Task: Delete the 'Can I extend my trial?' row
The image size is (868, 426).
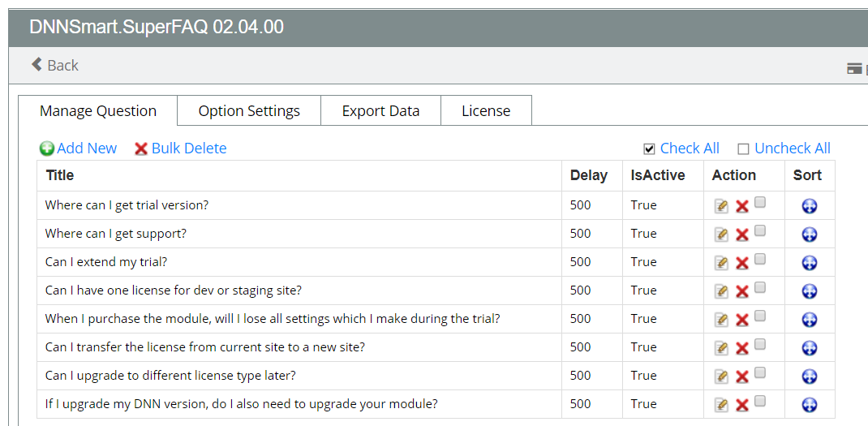Action: (741, 263)
